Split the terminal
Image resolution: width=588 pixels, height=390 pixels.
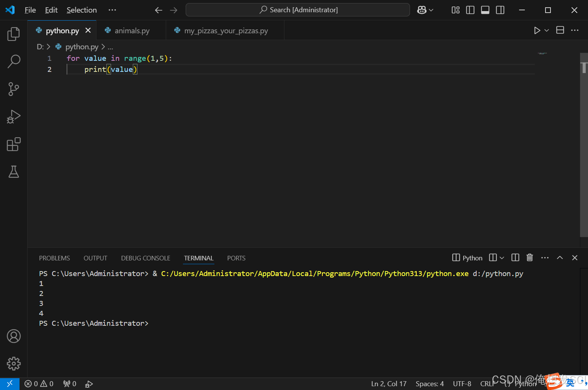click(515, 258)
